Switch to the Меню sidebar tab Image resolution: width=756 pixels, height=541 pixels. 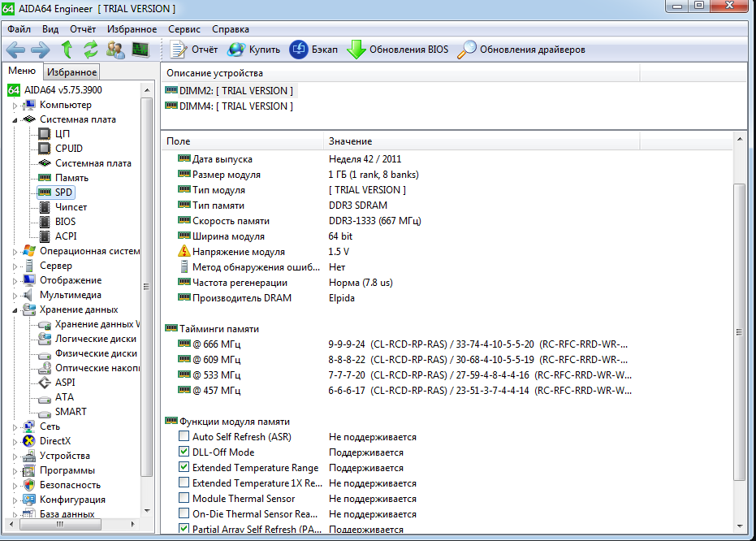pyautogui.click(x=22, y=71)
